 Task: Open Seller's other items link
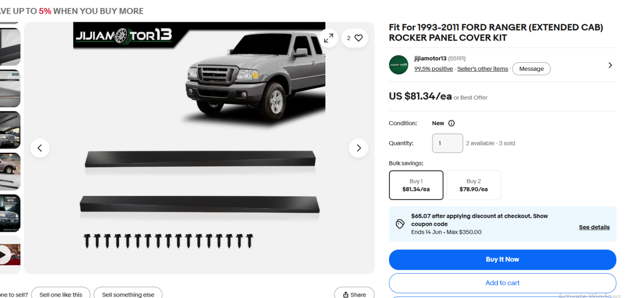tap(483, 69)
